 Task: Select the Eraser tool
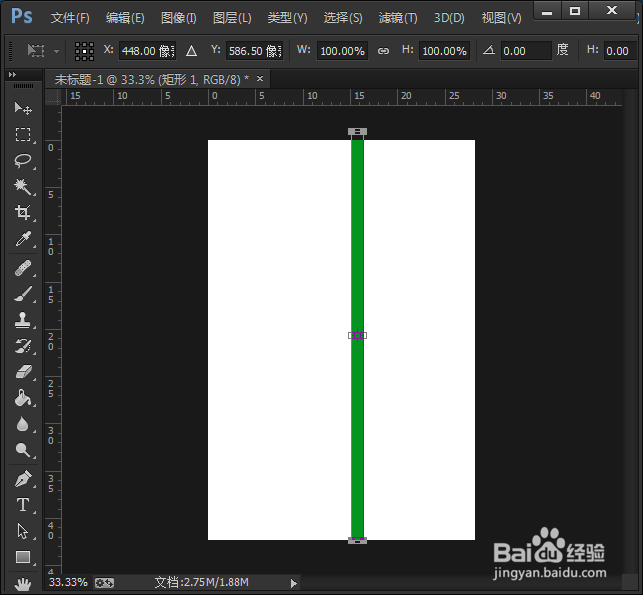click(23, 372)
